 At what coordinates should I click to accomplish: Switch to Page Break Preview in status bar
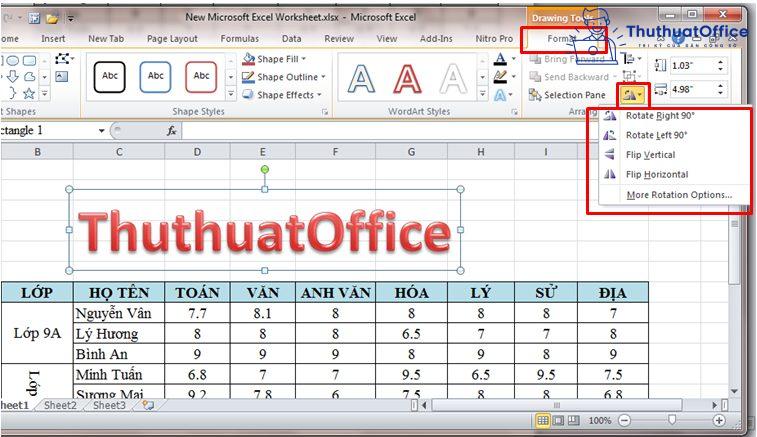click(573, 421)
